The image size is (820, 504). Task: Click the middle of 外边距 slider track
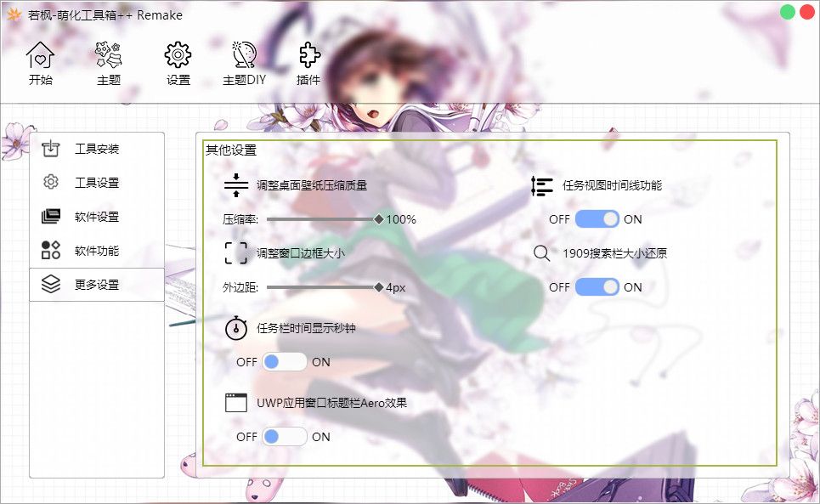(323, 287)
